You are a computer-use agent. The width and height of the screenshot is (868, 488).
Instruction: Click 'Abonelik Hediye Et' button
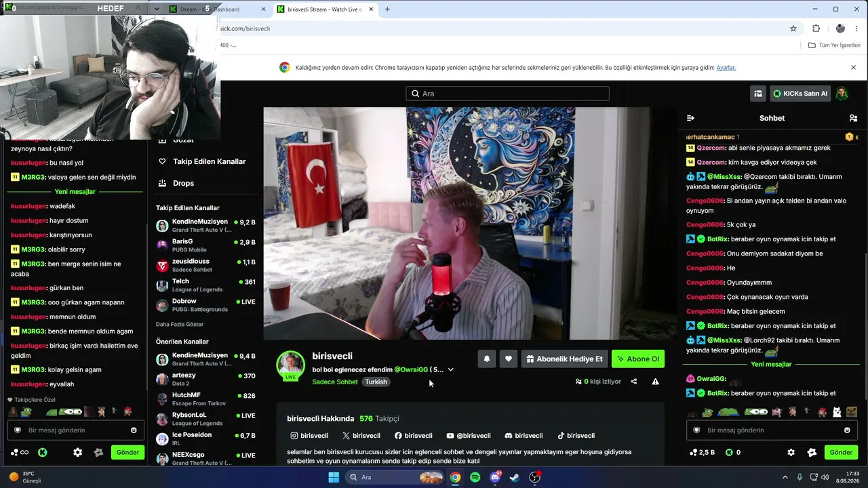[564, 359]
